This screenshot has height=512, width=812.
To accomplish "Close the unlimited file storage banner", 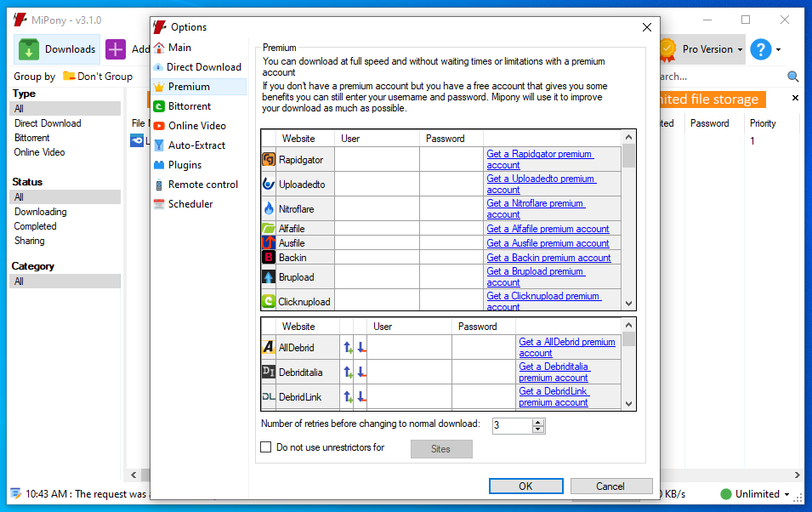I will point(796,98).
